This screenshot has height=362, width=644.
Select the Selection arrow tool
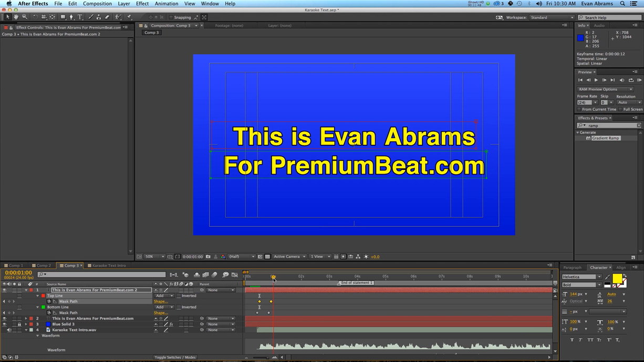[x=7, y=17]
